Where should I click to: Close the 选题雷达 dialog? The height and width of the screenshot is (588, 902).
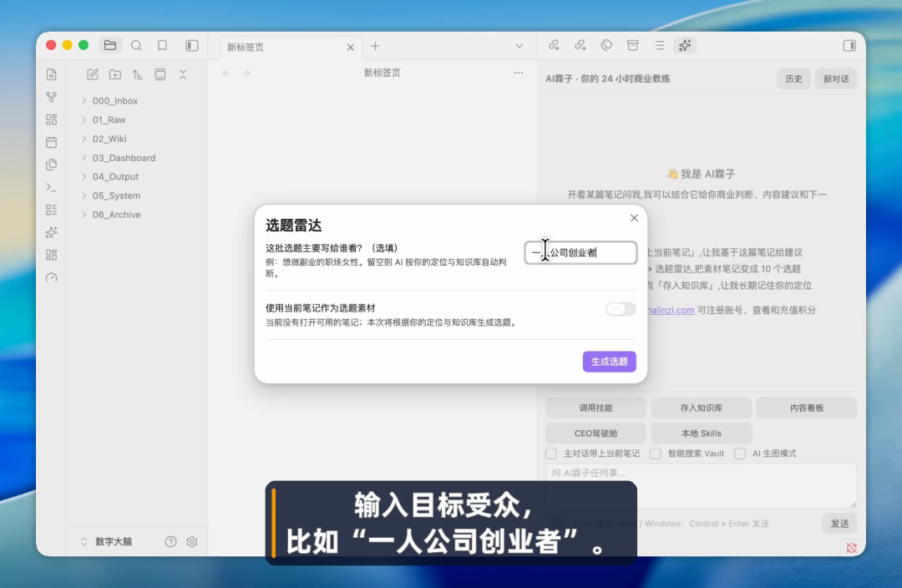[634, 218]
